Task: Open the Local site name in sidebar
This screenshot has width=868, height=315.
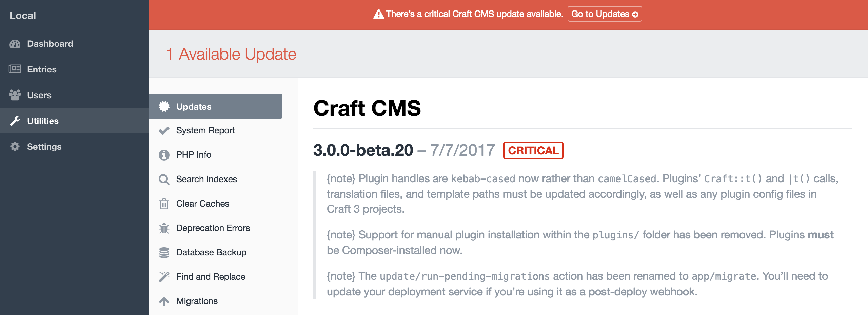Action: point(23,15)
